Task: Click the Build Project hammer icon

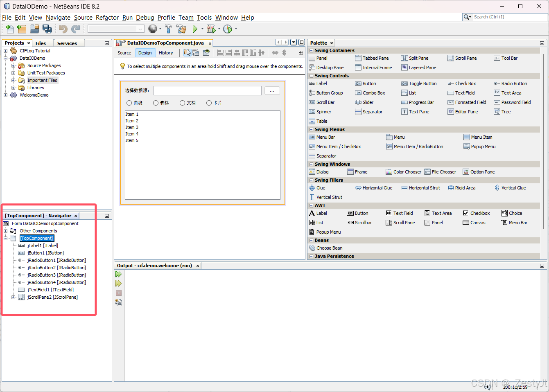Action: tap(168, 29)
